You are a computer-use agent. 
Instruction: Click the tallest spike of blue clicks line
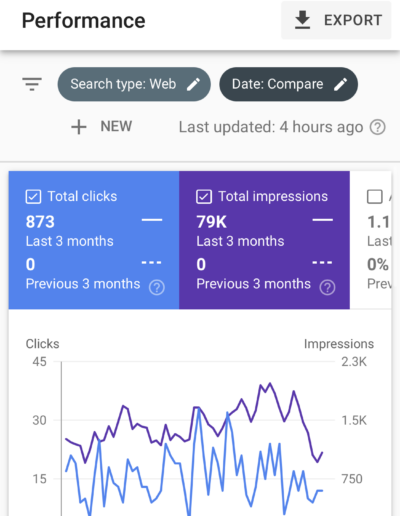click(199, 408)
